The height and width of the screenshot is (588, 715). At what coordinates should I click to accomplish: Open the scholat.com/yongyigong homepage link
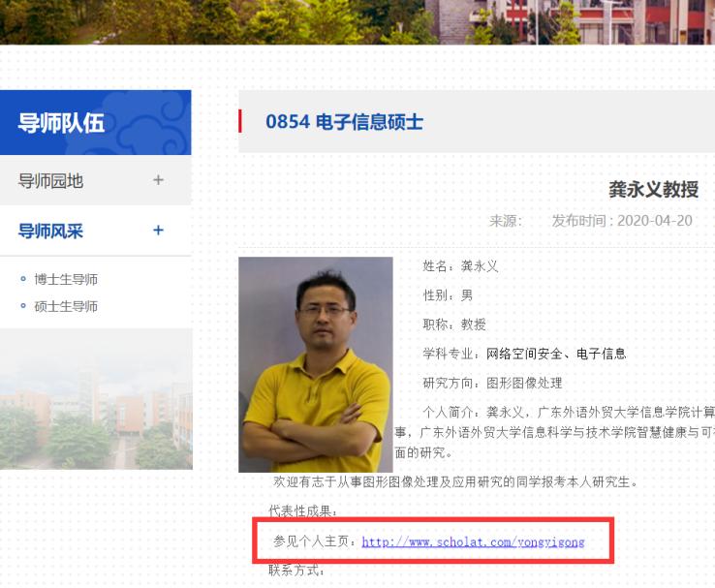pyautogui.click(x=473, y=542)
